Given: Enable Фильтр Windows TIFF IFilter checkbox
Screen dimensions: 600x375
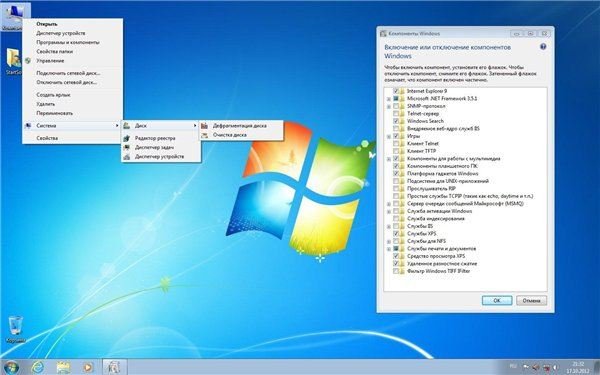Looking at the screenshot, I should tap(396, 271).
